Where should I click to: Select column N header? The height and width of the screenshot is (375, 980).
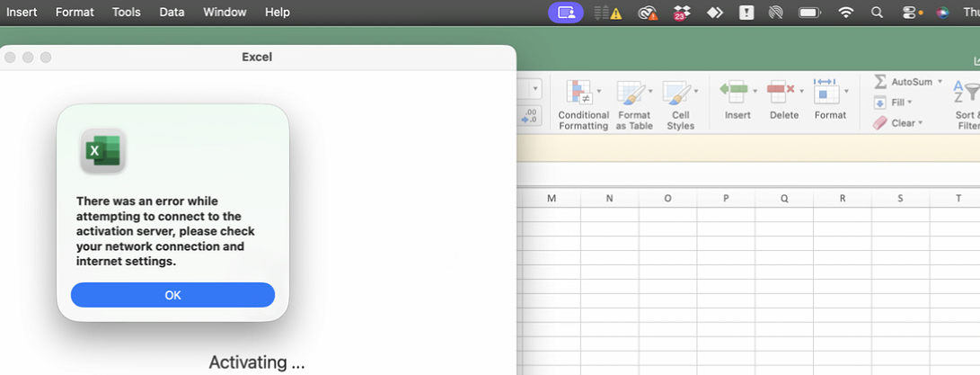pos(609,199)
